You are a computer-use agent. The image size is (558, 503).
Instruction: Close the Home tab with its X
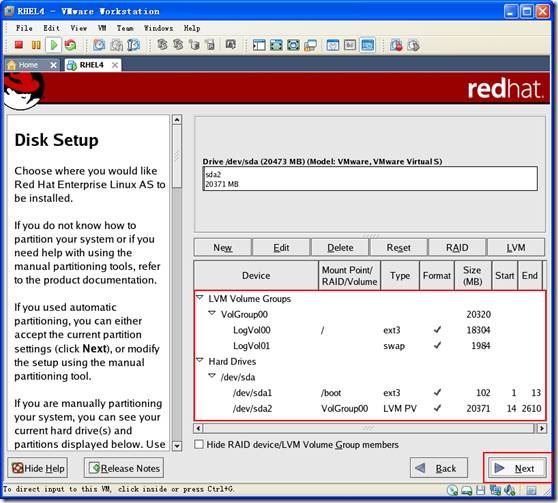pos(53,65)
